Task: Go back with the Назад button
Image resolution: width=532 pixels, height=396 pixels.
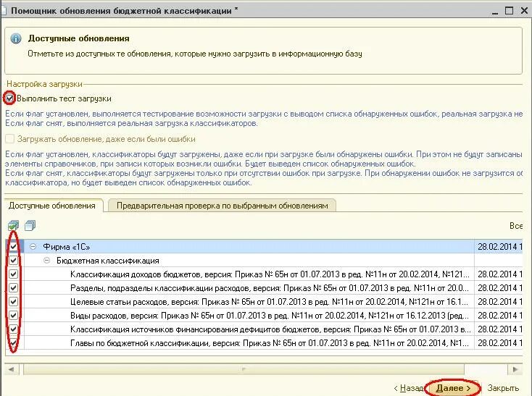Action: [x=408, y=388]
